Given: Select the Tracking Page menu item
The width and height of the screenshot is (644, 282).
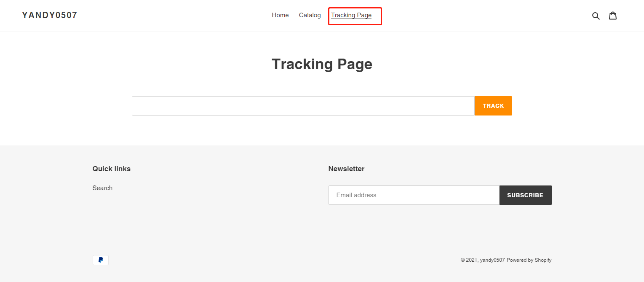Looking at the screenshot, I should 351,15.
